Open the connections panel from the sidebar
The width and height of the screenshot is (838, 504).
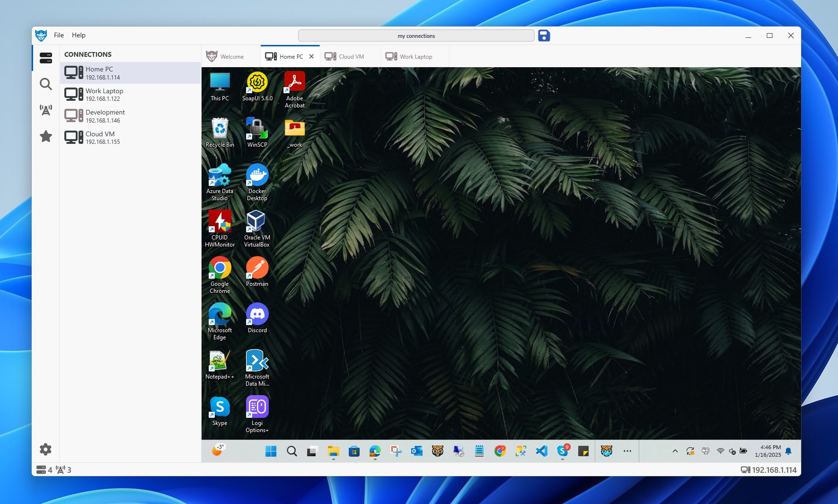pyautogui.click(x=45, y=58)
